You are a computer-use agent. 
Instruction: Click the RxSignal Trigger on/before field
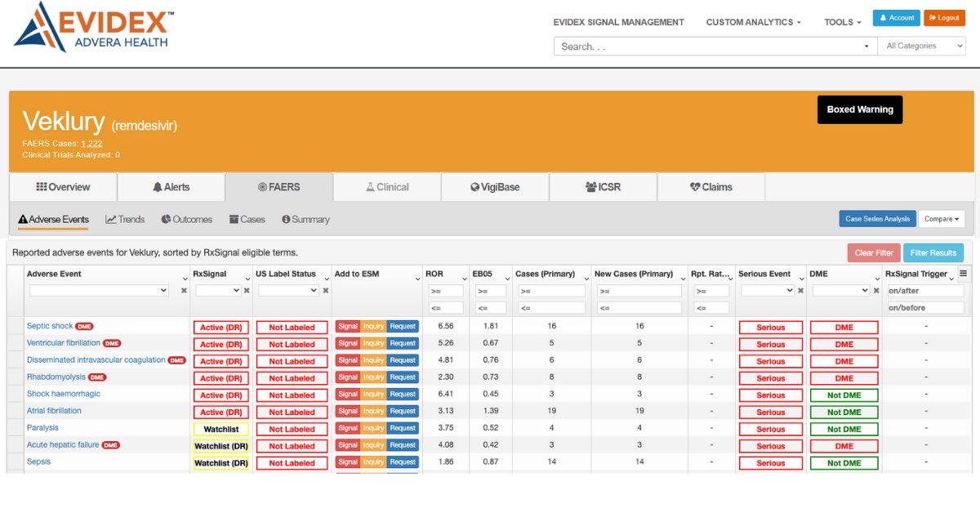click(x=925, y=308)
